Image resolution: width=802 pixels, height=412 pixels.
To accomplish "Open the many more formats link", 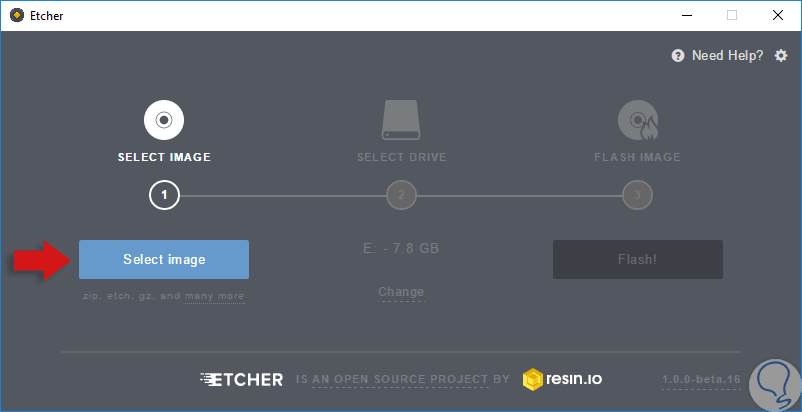I will click(214, 296).
